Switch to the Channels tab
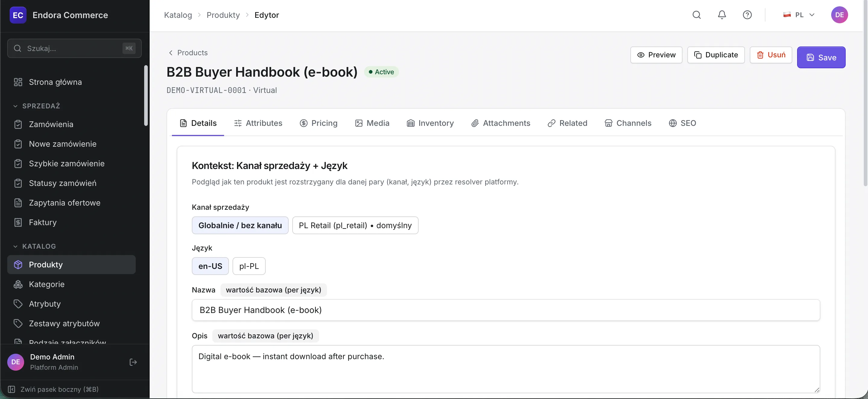The width and height of the screenshot is (868, 399). pyautogui.click(x=628, y=123)
